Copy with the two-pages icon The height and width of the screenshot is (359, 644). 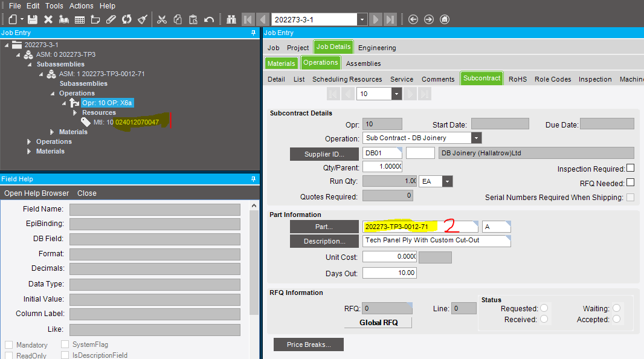178,19
